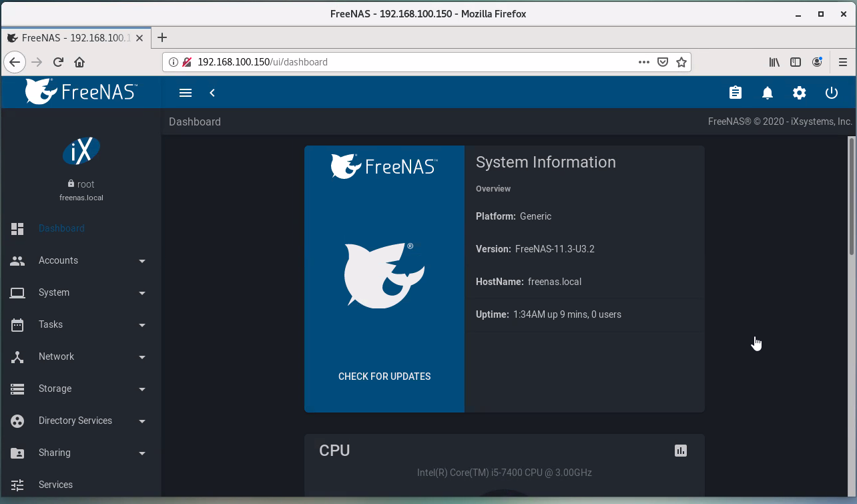Click the Dashboard breadcrumb text

click(x=195, y=121)
